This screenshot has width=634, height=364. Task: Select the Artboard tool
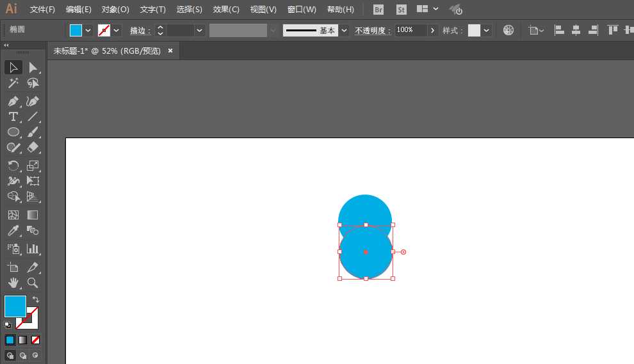[x=13, y=267]
